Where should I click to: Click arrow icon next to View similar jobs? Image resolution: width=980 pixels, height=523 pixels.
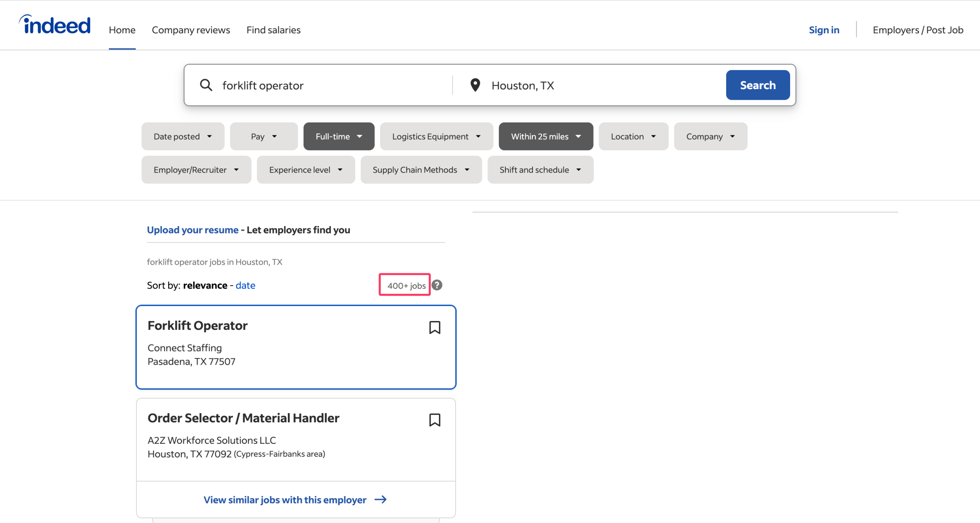[381, 500]
